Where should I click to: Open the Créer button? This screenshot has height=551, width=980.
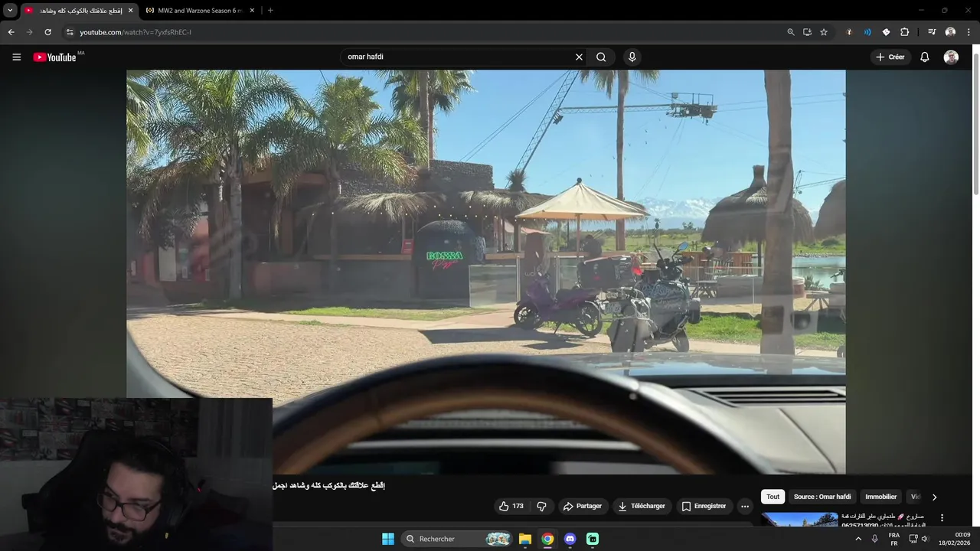890,57
